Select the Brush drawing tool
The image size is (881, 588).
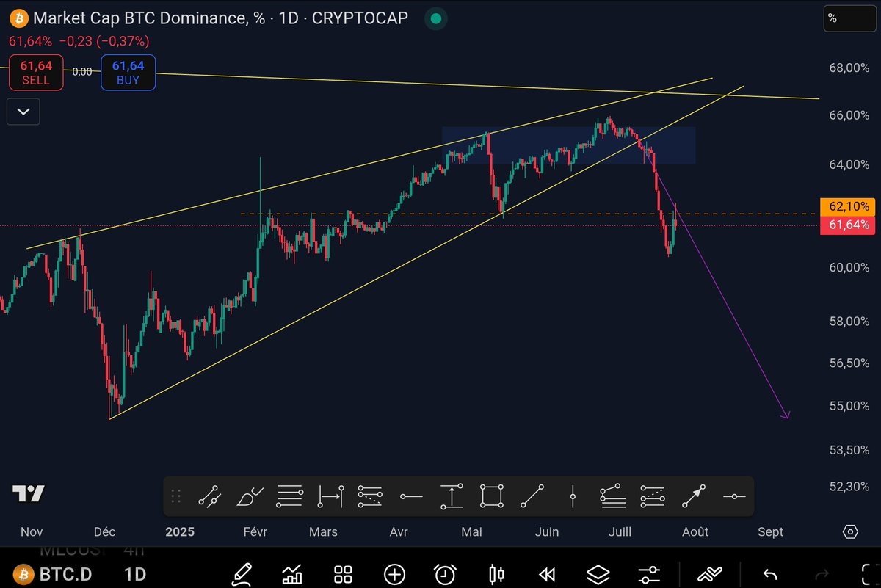250,497
